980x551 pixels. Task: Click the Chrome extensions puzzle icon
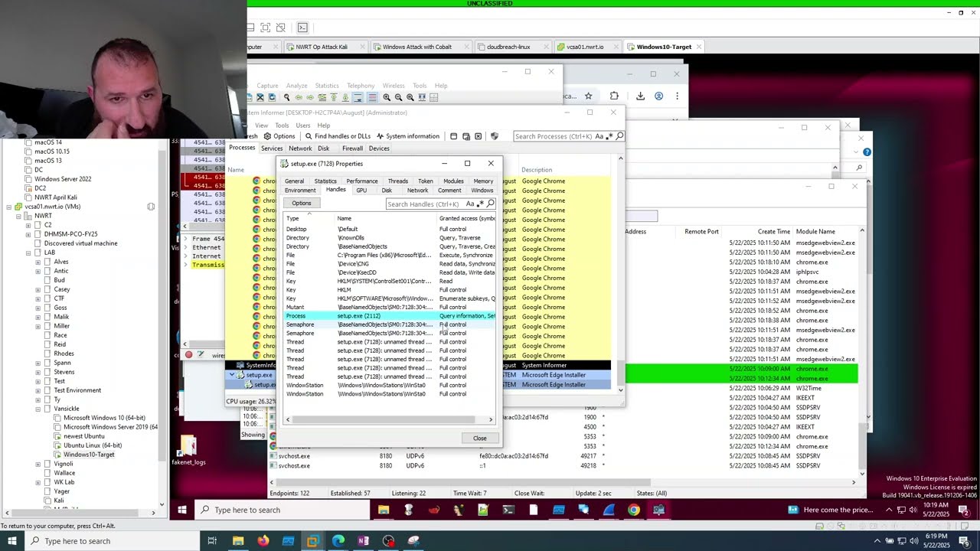tap(614, 96)
